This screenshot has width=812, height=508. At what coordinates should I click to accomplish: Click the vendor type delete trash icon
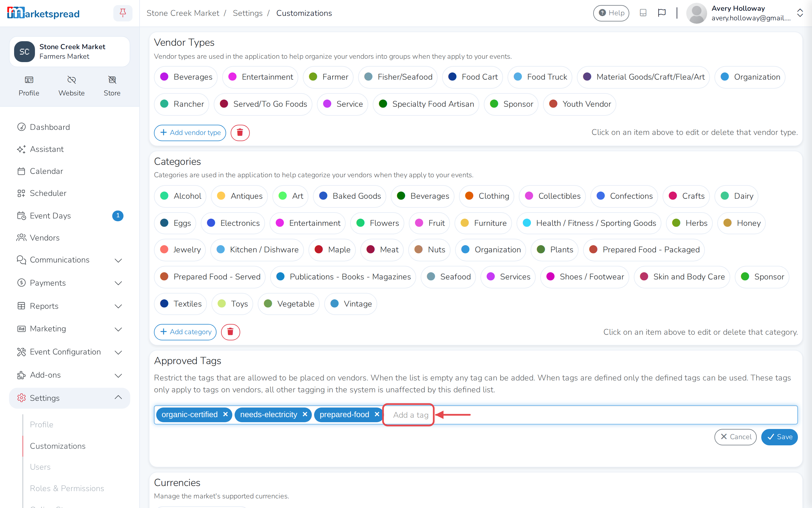(x=240, y=132)
